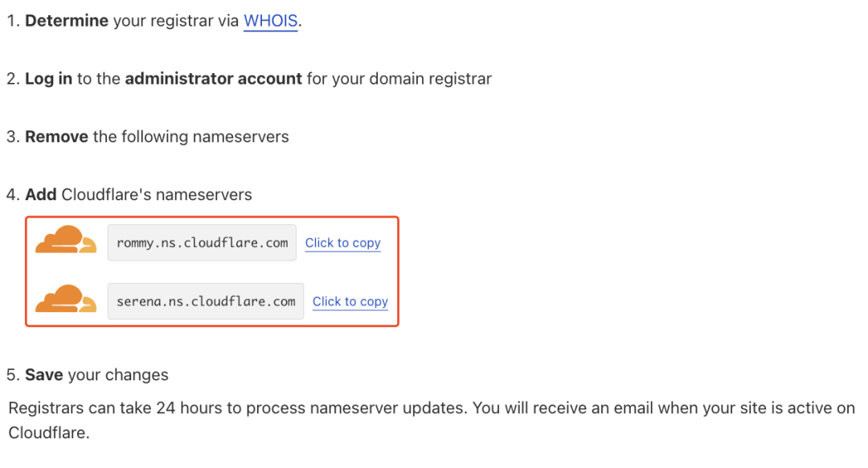Select the serena.ns.cloudflare.com nameserver field
The height and width of the screenshot is (468, 868).
[x=206, y=302]
